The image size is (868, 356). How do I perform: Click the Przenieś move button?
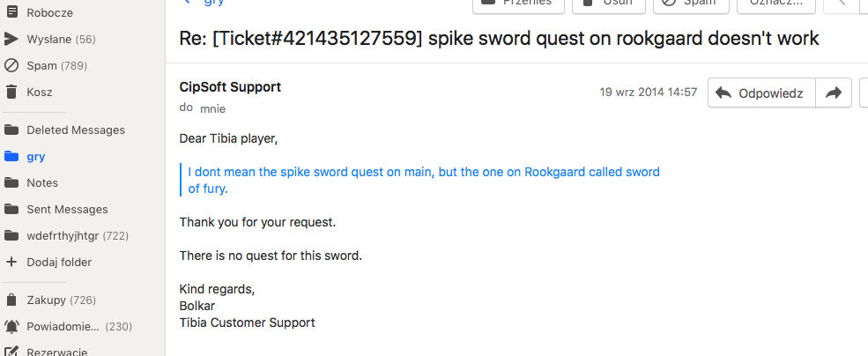coord(518,4)
